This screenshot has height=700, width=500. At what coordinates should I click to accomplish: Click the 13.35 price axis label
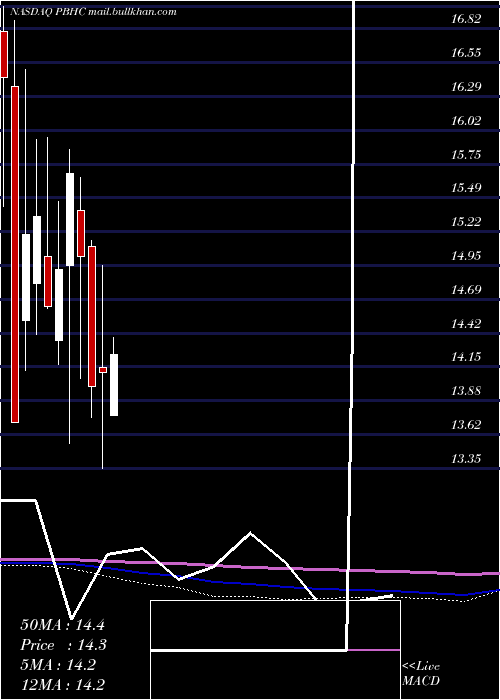[466, 458]
